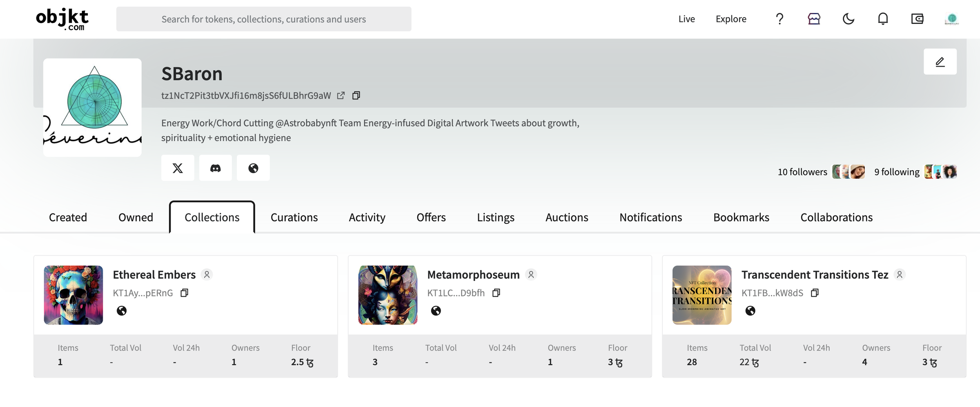Image resolution: width=980 pixels, height=407 pixels.
Task: Switch to the Created tab
Action: (68, 217)
